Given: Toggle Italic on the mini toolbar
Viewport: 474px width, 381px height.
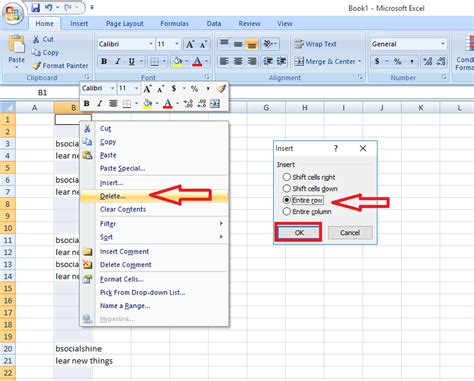Looking at the screenshot, I should (99, 104).
